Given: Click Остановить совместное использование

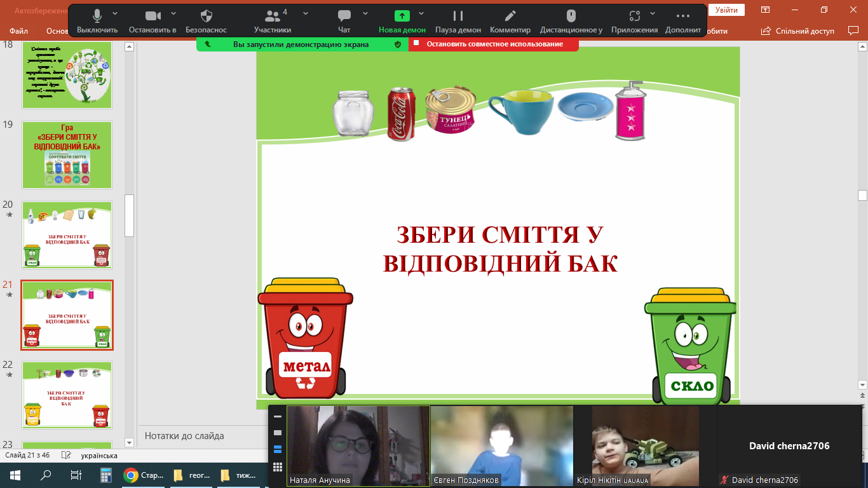Looking at the screenshot, I should (494, 44).
